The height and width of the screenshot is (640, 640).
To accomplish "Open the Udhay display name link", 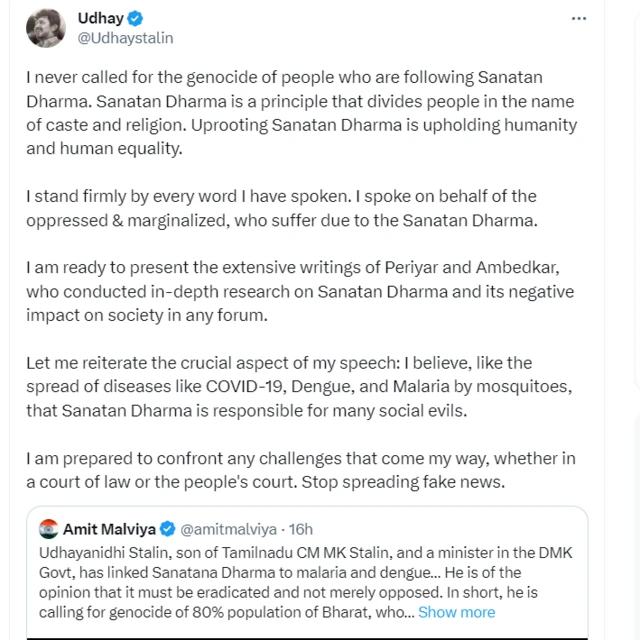I will point(100,18).
